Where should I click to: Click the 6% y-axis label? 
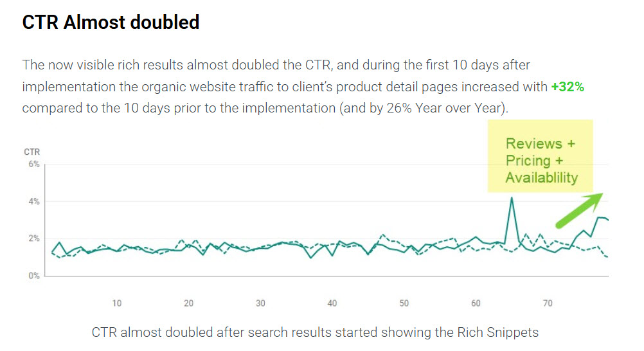[33, 165]
